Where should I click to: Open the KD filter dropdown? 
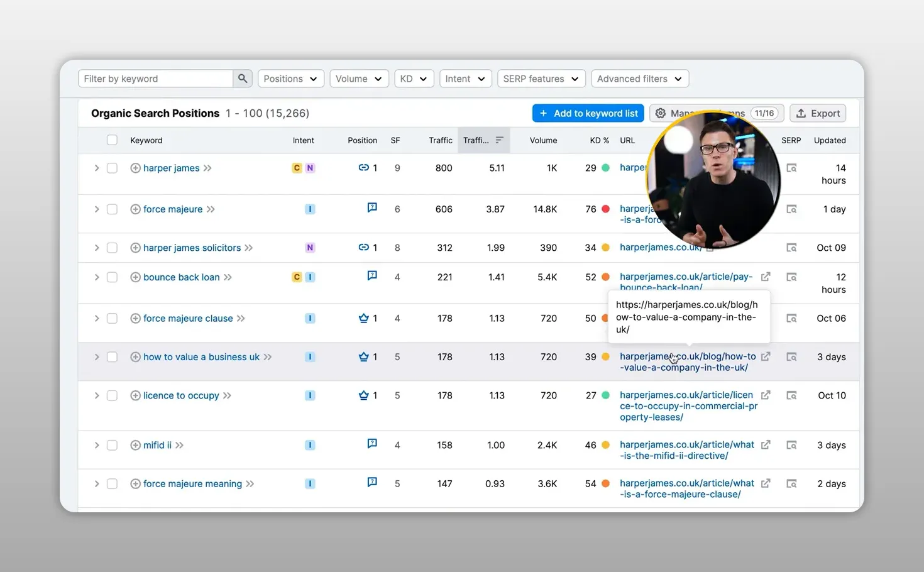point(414,79)
